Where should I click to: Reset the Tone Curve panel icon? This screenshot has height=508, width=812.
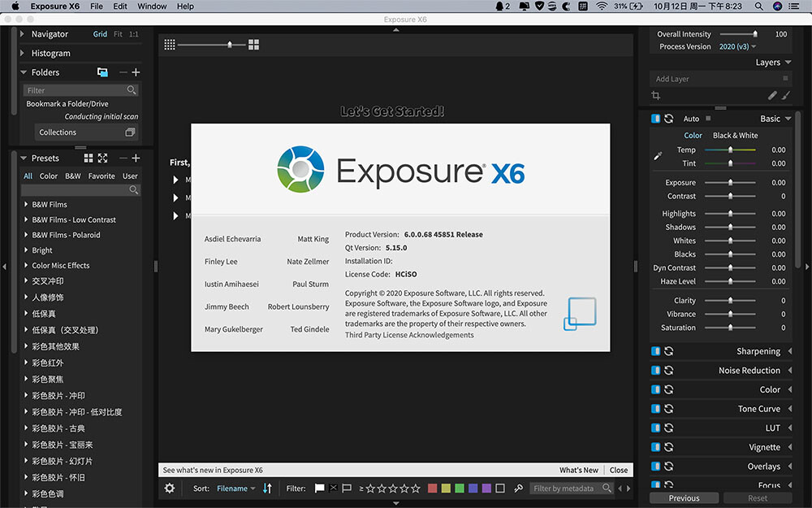point(668,409)
